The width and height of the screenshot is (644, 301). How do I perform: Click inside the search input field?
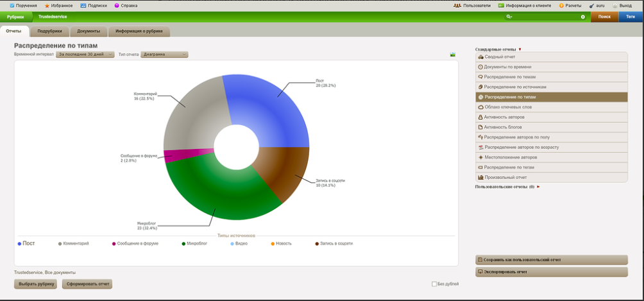(x=547, y=17)
